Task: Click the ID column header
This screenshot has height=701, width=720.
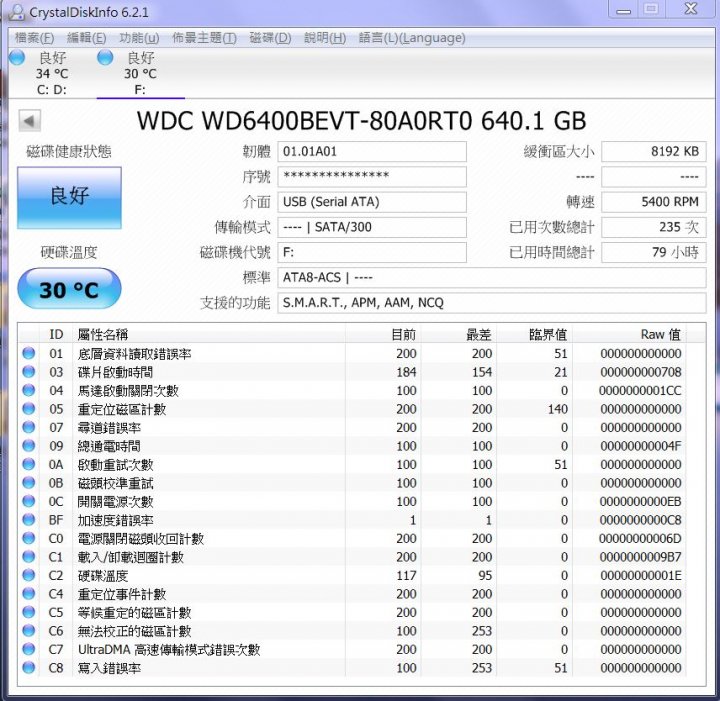Action: point(56,334)
